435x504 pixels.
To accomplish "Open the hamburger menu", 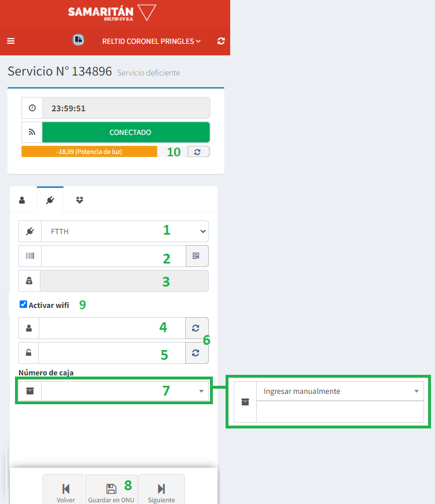I will (11, 41).
